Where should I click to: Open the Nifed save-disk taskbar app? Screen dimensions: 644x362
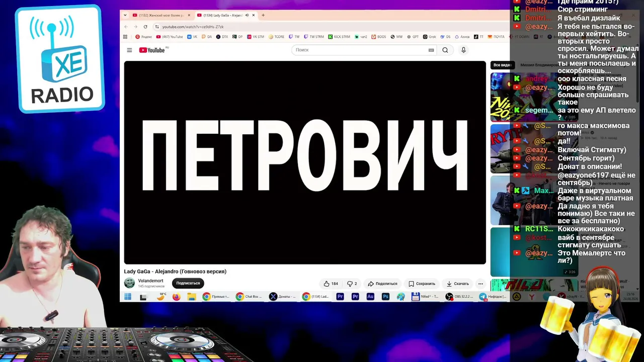coord(425,297)
